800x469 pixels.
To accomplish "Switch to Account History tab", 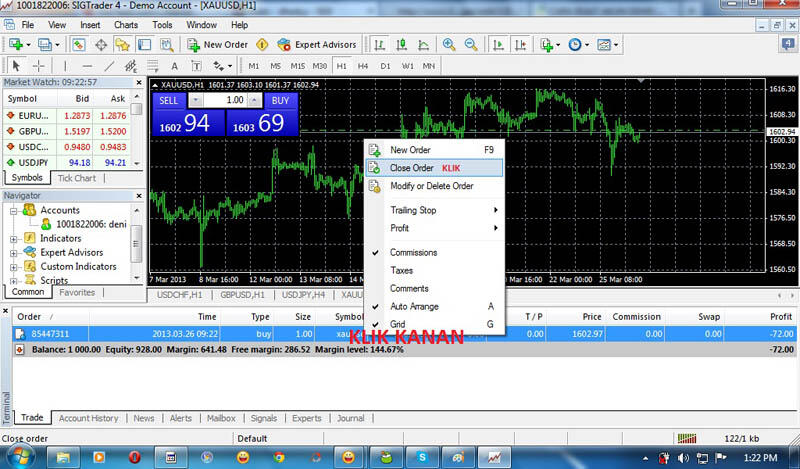I will pos(88,418).
